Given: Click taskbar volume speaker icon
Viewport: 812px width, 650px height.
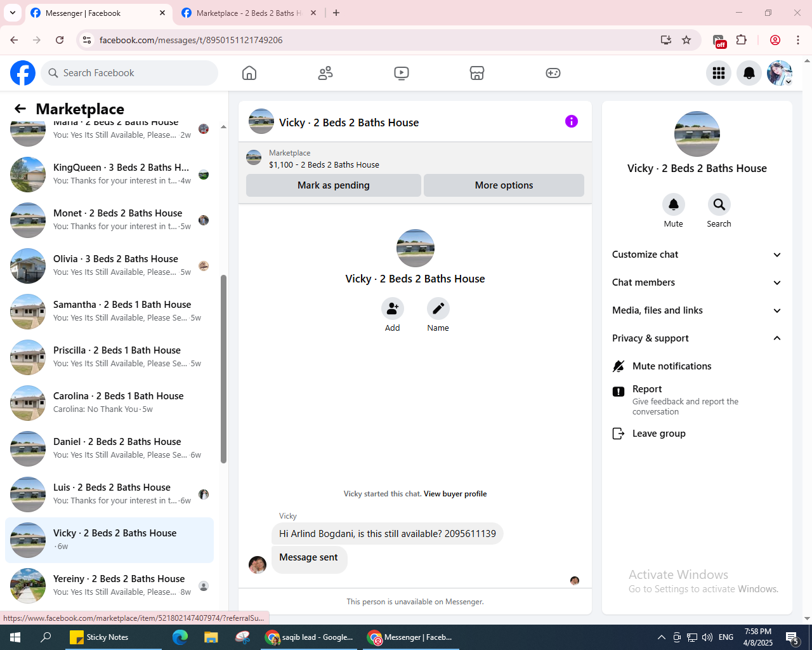Looking at the screenshot, I should 707,637.
